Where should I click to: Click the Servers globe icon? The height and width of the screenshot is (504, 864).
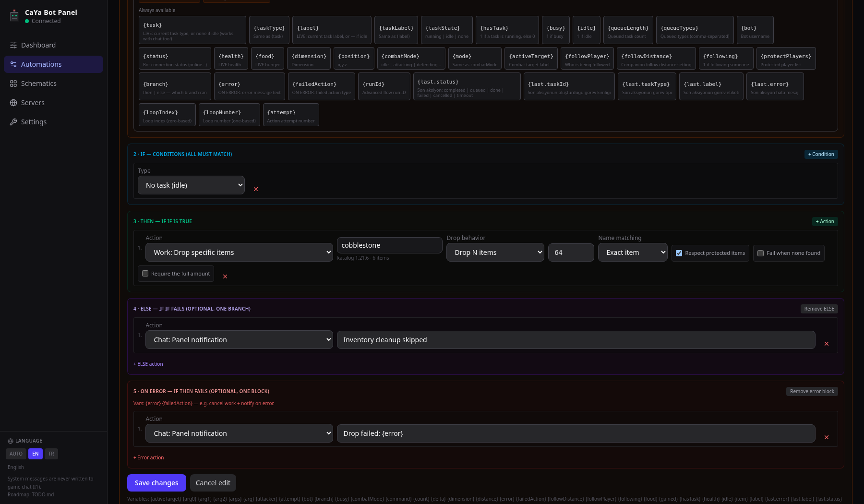click(x=13, y=103)
